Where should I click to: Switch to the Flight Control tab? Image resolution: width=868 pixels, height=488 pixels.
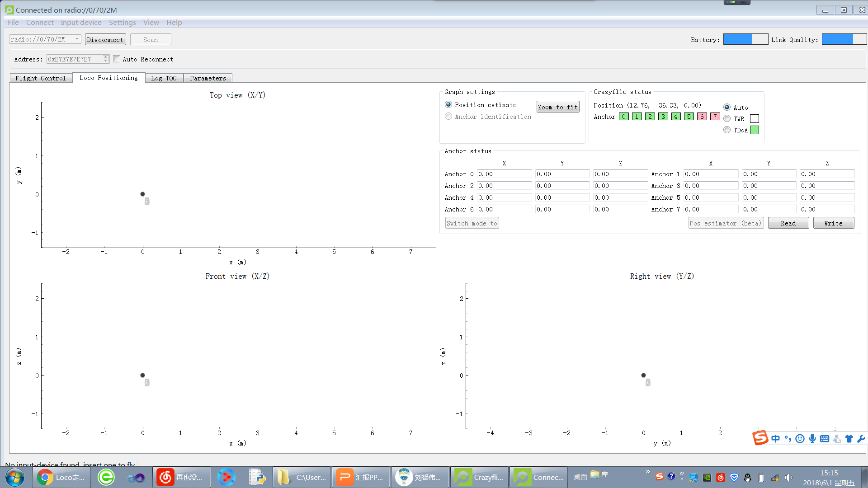(41, 78)
